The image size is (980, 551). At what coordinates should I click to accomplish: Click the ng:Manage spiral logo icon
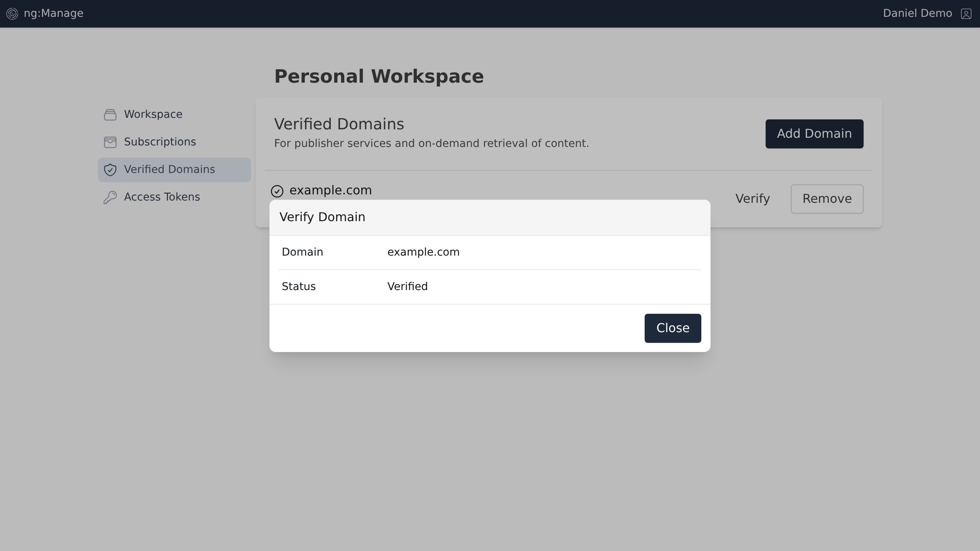click(x=12, y=14)
